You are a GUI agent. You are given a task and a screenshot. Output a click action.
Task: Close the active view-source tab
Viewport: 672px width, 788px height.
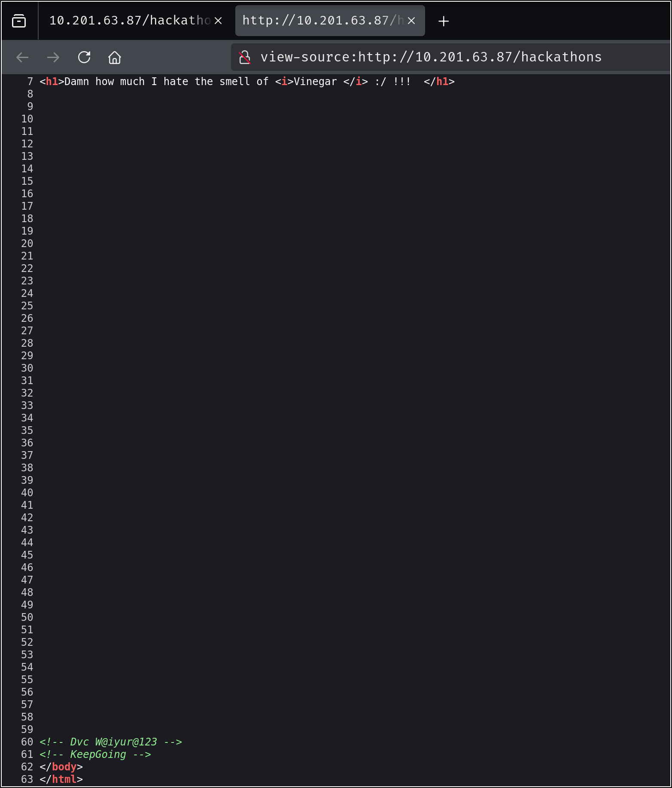pos(411,21)
